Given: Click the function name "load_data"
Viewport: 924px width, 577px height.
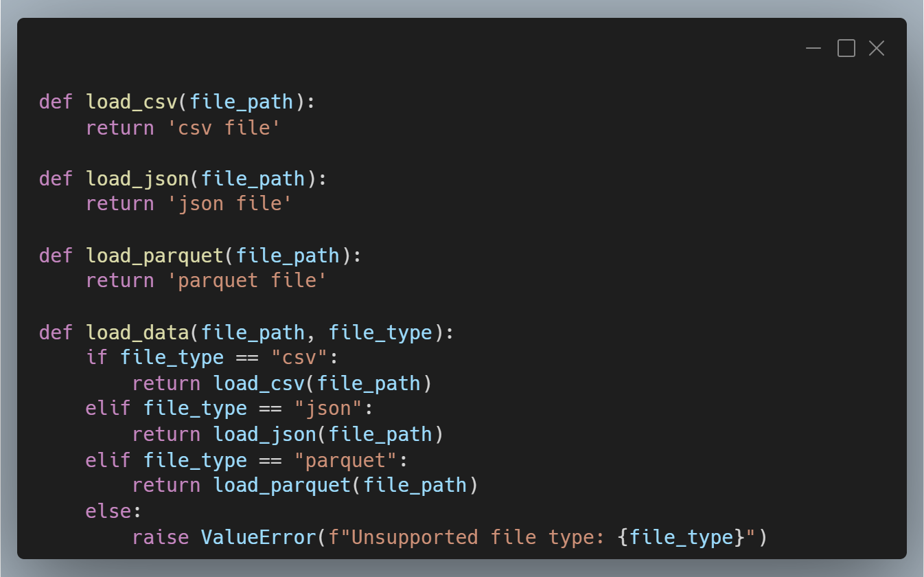Looking at the screenshot, I should (137, 332).
